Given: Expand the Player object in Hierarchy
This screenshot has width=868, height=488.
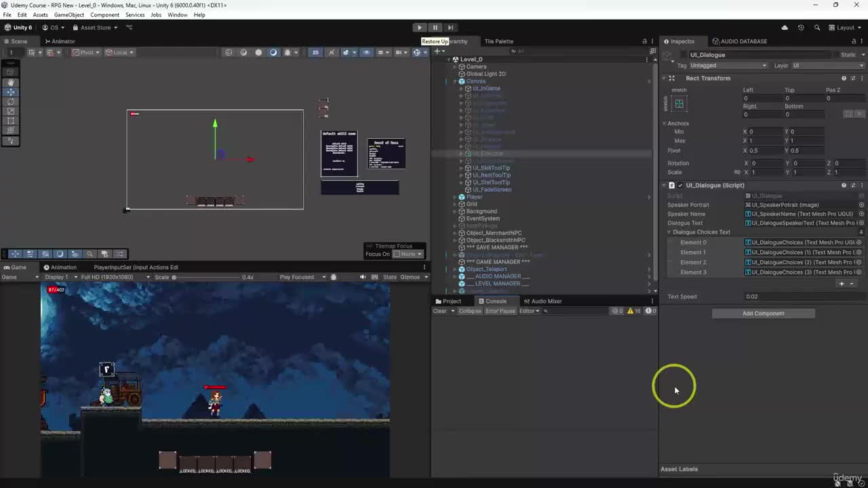Looking at the screenshot, I should (455, 197).
